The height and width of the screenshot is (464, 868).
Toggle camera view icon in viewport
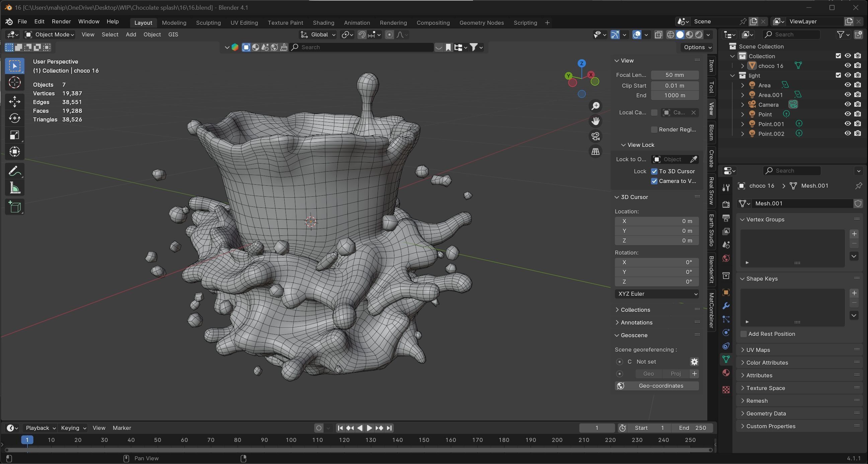coord(596,136)
